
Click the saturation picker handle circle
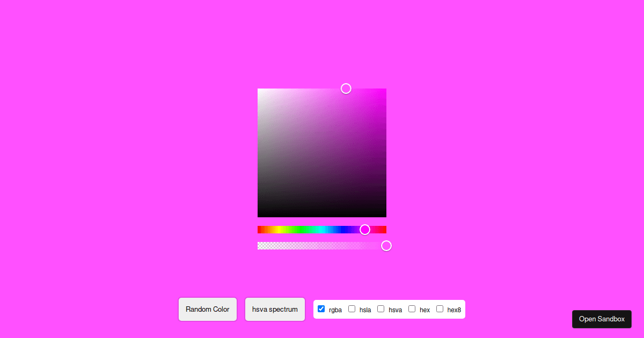click(346, 88)
